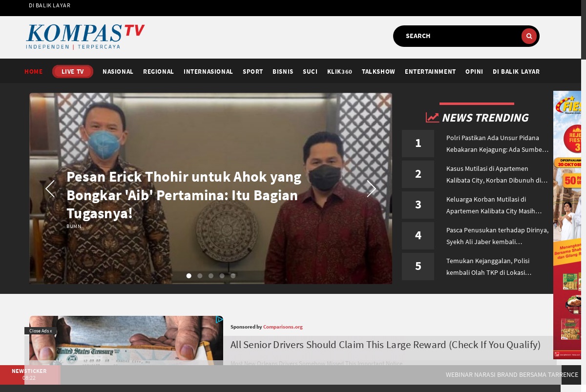Image resolution: width=586 pixels, height=392 pixels.
Task: Click the US Treasury check ad image
Action: pos(126,340)
